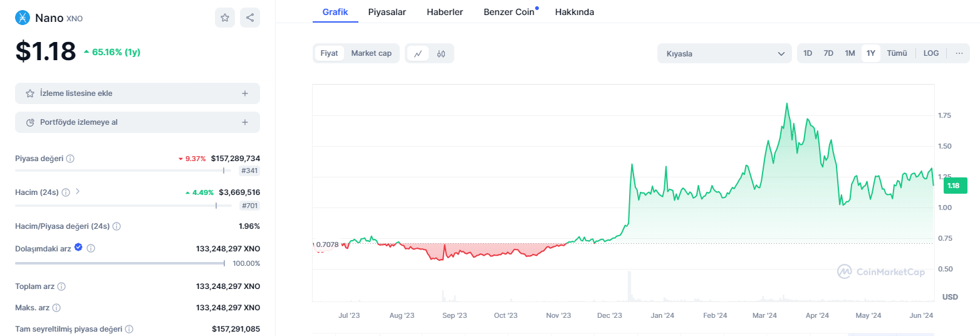Toggle the LOG scale option
980x336 pixels.
tap(931, 53)
